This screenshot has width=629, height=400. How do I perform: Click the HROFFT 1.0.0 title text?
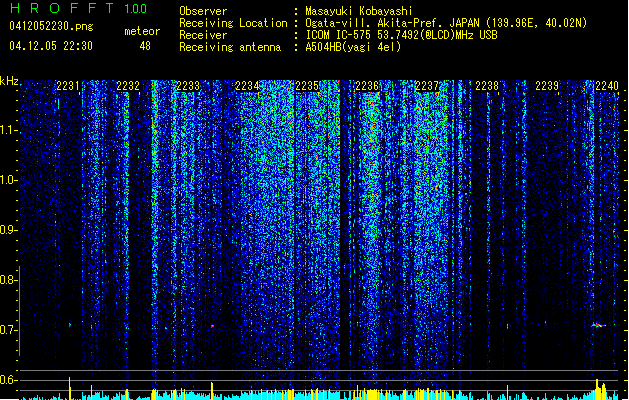pyautogui.click(x=78, y=8)
